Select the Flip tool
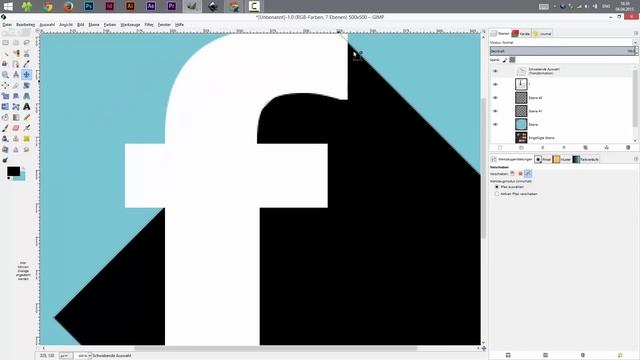Screen dimensions: 640x360 (5, 107)
